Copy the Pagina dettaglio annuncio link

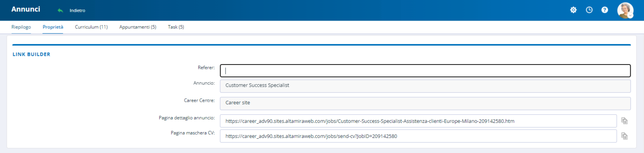click(624, 121)
